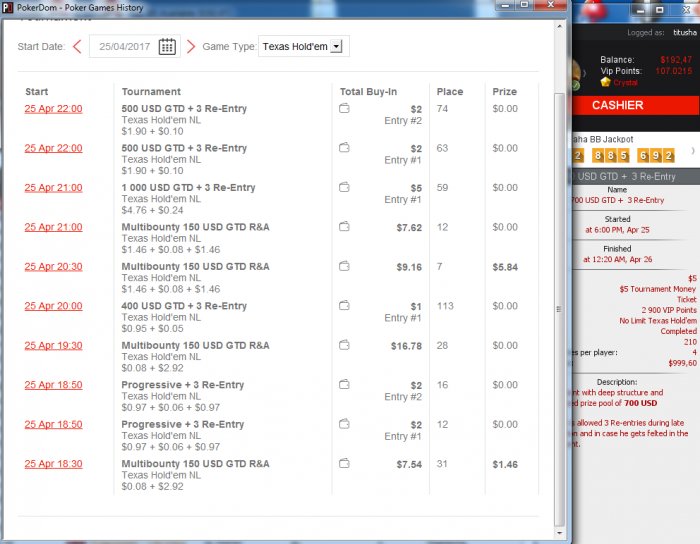Maximize the Poker Games History window
The height and width of the screenshot is (544, 700).
click(525, 5)
